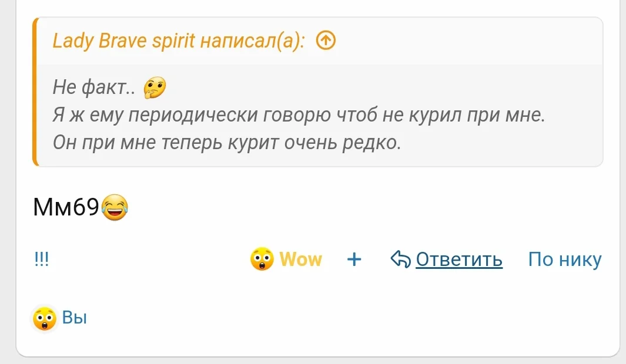Click the astonished emoji next to Вы
Viewport: 626px width, 364px height.
pyautogui.click(x=45, y=319)
